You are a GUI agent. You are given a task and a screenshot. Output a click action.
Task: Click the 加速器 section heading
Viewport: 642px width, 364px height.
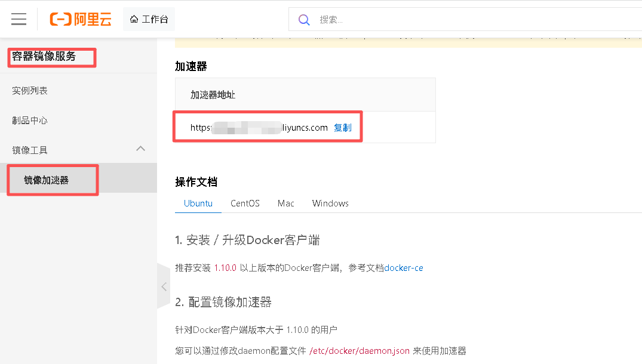point(191,66)
